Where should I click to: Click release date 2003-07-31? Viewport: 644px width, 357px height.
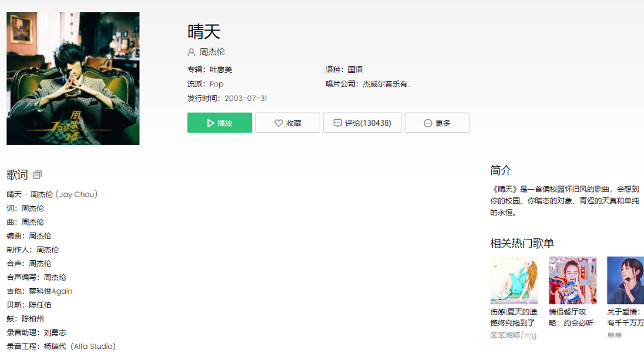coord(246,99)
